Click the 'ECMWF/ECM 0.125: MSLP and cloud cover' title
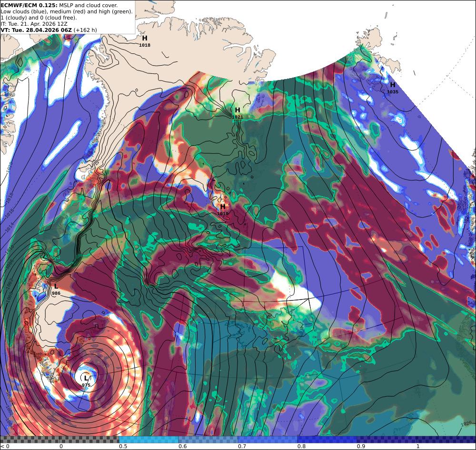Viewport: 476px width, 450px height. point(59,5)
